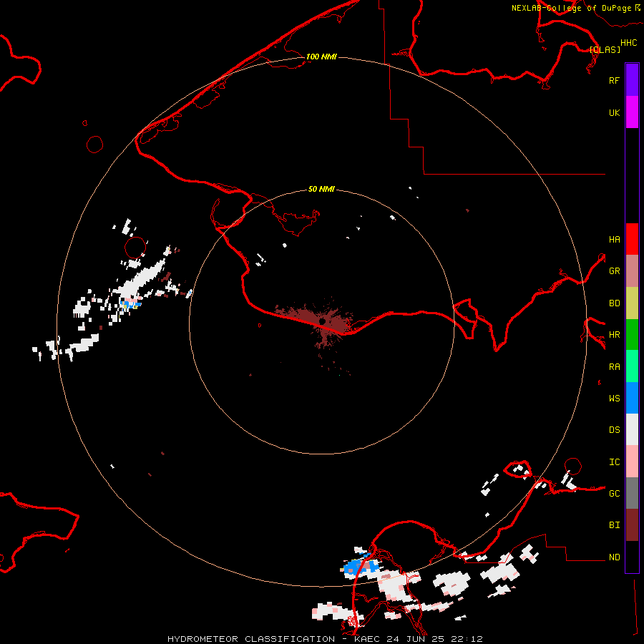Click the 'DS' legend label text
Screen dimensions: 644x644
614,429
